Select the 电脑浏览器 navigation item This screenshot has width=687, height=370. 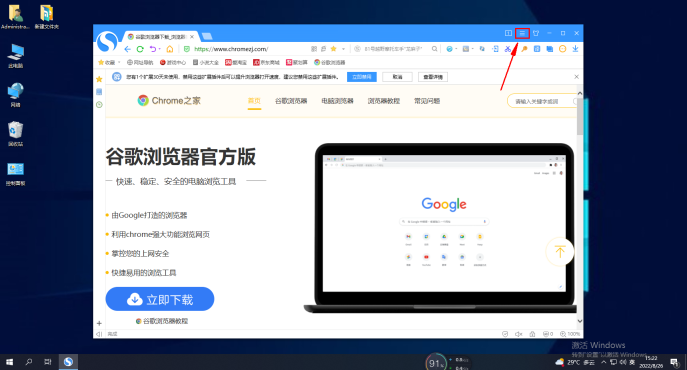pos(337,101)
